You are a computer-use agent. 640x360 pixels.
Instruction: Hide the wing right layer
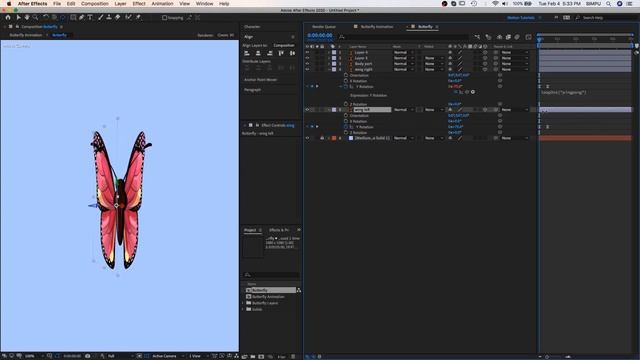(x=307, y=69)
